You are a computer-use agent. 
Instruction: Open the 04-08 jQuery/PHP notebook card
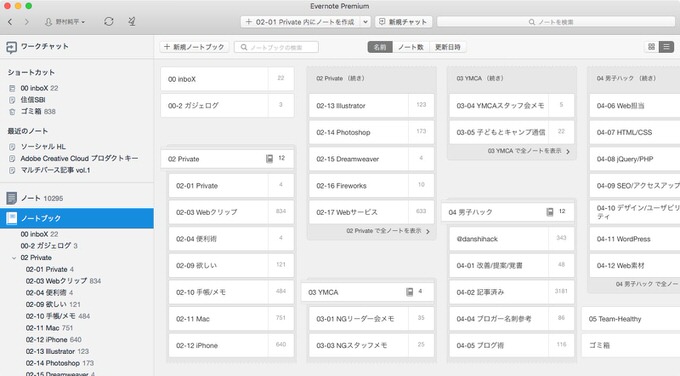(x=635, y=159)
